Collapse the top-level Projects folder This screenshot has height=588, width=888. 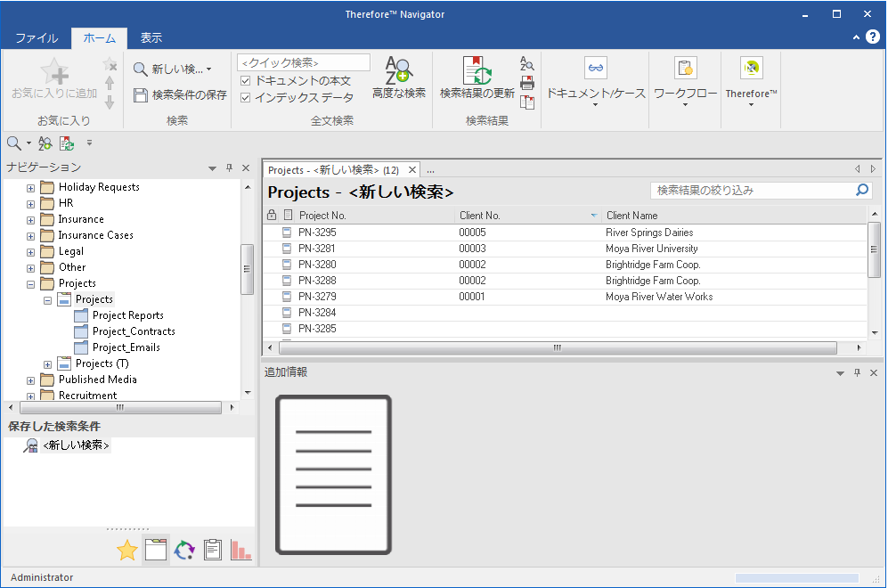point(30,284)
